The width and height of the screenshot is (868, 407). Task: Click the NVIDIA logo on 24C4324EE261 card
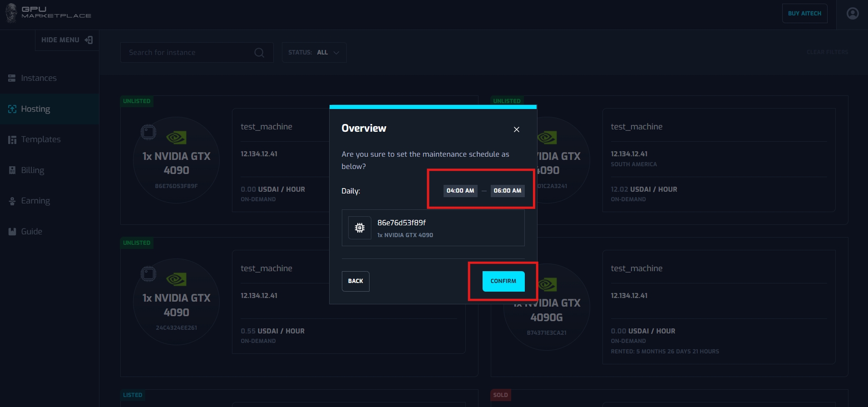(x=176, y=279)
